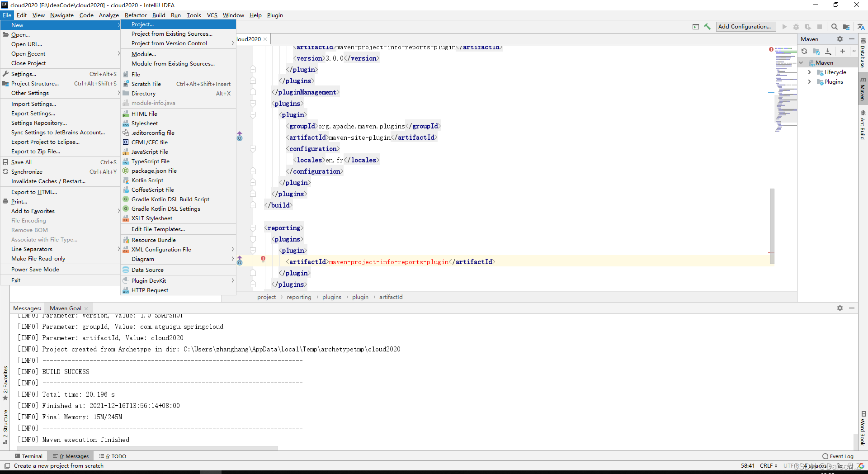Open the Edit menu in menu bar
This screenshot has height=474, width=868.
point(22,15)
